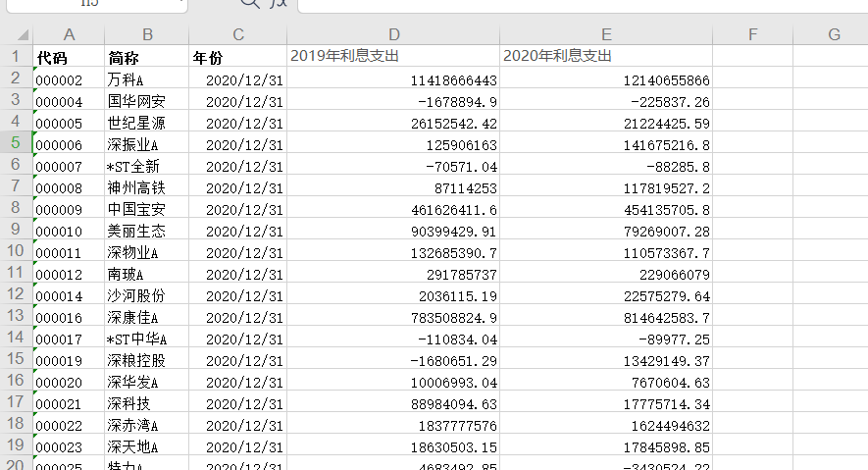
Task: Select the value -89977.25
Action: pos(606,337)
